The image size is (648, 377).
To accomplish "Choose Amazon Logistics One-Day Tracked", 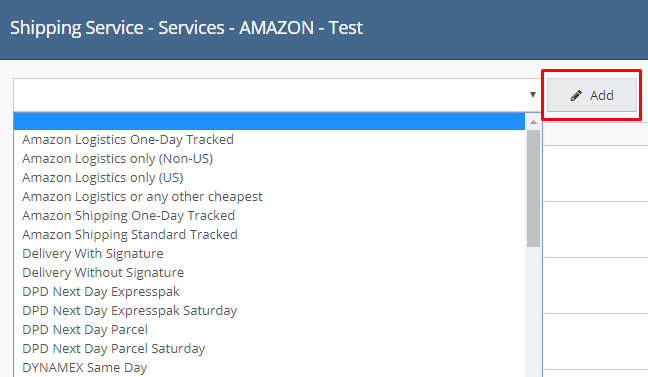I will point(128,140).
